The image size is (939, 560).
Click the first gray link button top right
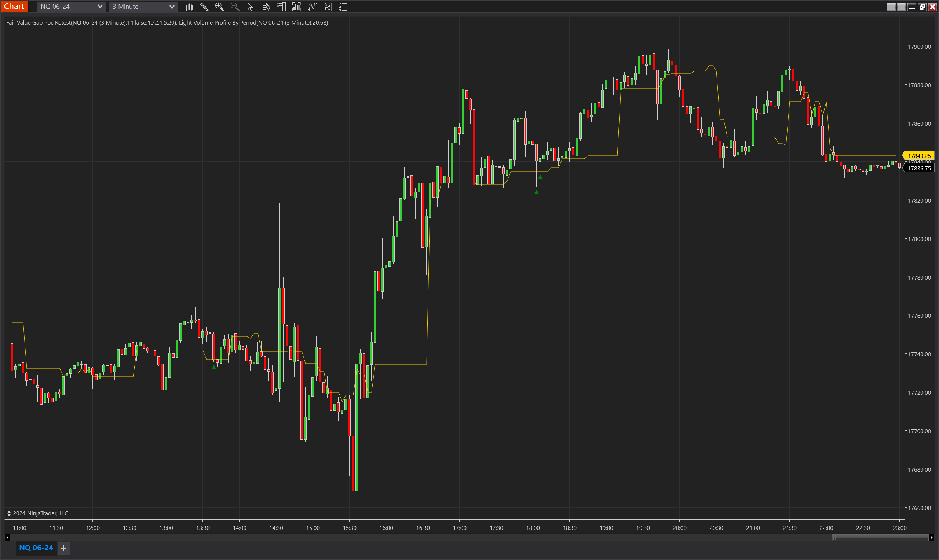pyautogui.click(x=891, y=7)
